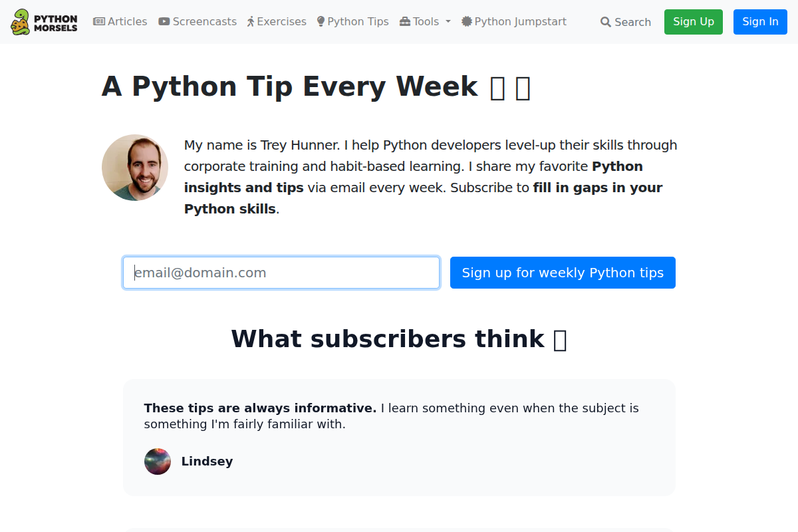Image resolution: width=798 pixels, height=532 pixels.
Task: Click the blue Sign In button
Action: pyautogui.click(x=760, y=21)
